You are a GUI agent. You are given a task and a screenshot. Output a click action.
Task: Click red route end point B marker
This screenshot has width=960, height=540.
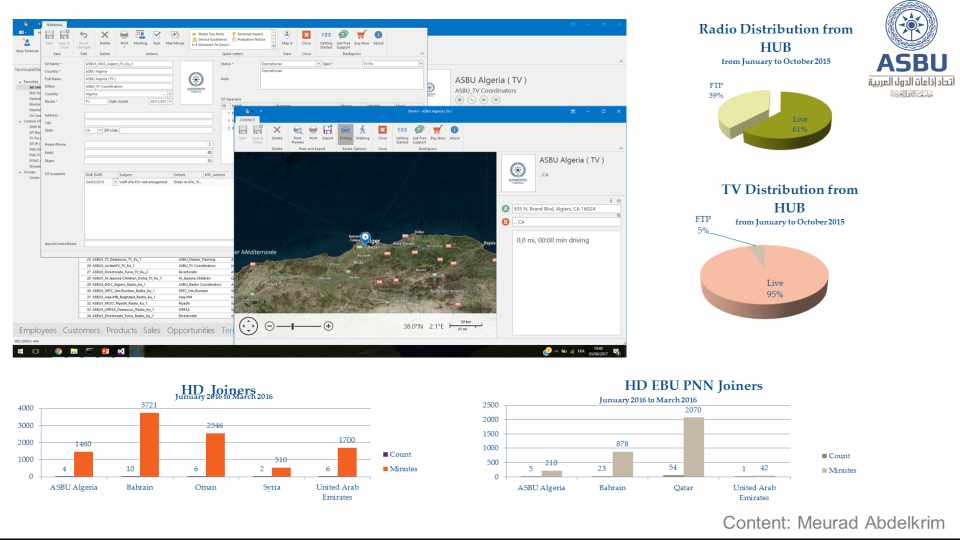tap(506, 222)
